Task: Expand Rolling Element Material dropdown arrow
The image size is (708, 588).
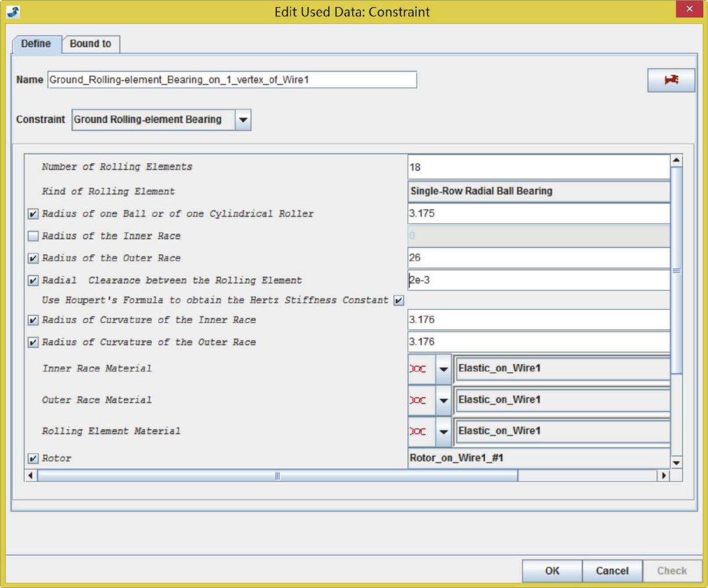Action: coord(443,431)
